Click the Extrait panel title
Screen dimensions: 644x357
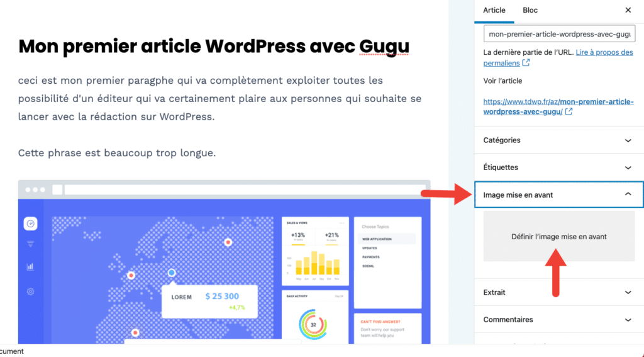(494, 292)
